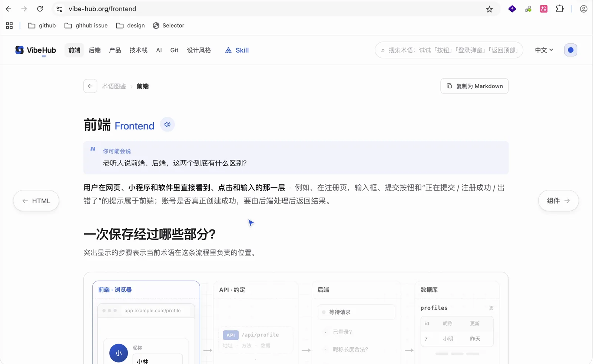Focus the 搜索术语 search field
Screen dimensions: 593x364
tap(449, 50)
